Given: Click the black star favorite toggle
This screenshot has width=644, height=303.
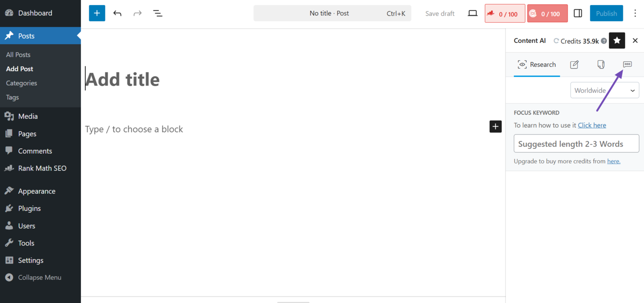Looking at the screenshot, I should coord(617,41).
